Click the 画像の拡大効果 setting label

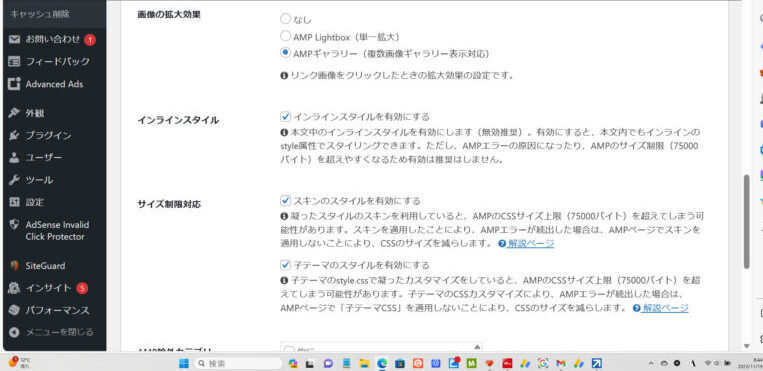tap(169, 15)
